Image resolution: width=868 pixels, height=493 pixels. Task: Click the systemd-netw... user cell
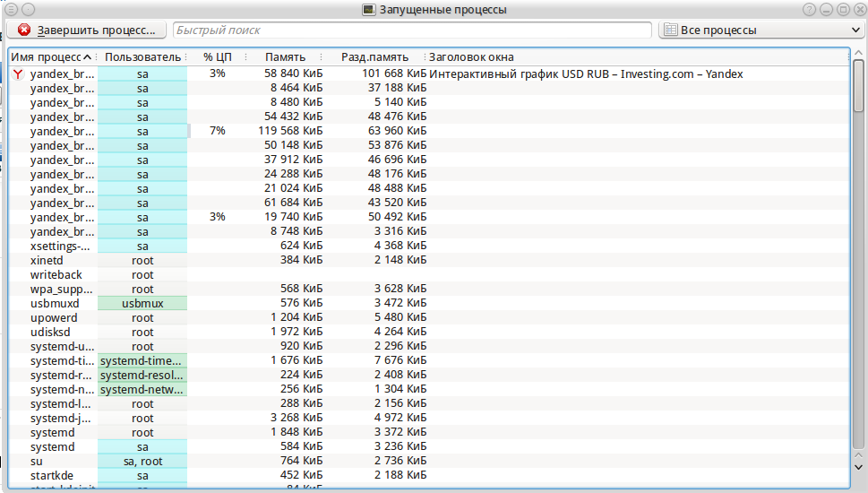click(x=142, y=390)
